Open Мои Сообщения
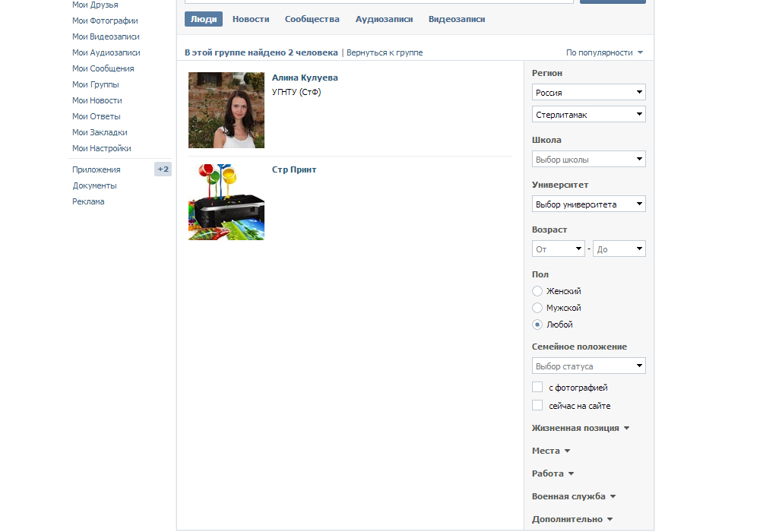This screenshot has width=760, height=532. click(103, 69)
